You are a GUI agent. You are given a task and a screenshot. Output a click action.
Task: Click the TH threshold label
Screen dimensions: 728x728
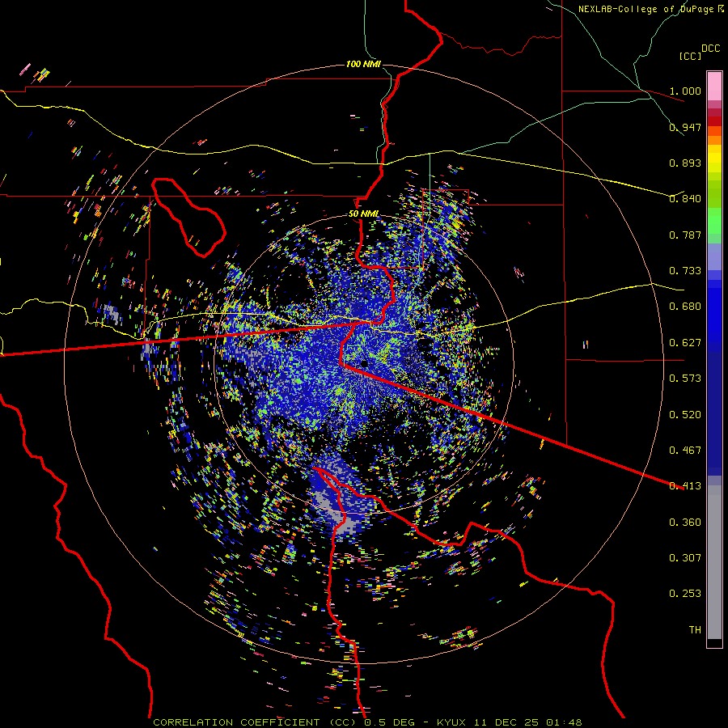(695, 630)
